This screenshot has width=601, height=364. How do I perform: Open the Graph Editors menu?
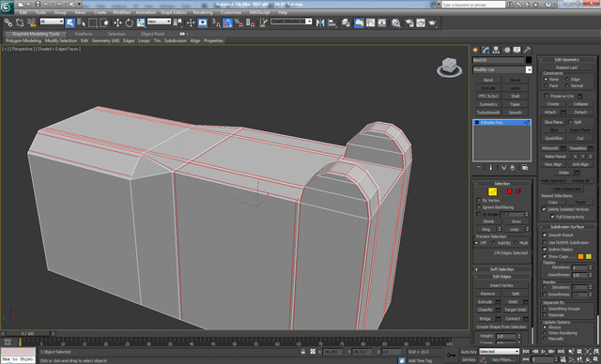[x=173, y=12]
